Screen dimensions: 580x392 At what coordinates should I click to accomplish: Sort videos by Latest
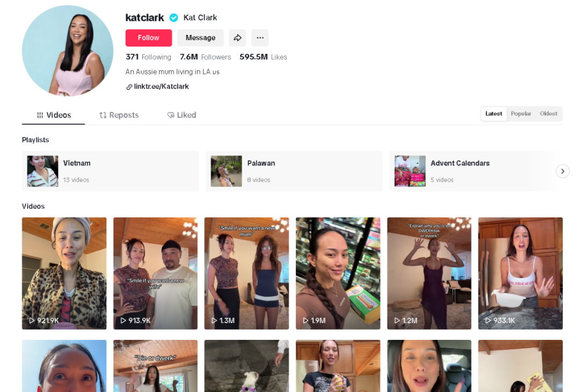(494, 114)
